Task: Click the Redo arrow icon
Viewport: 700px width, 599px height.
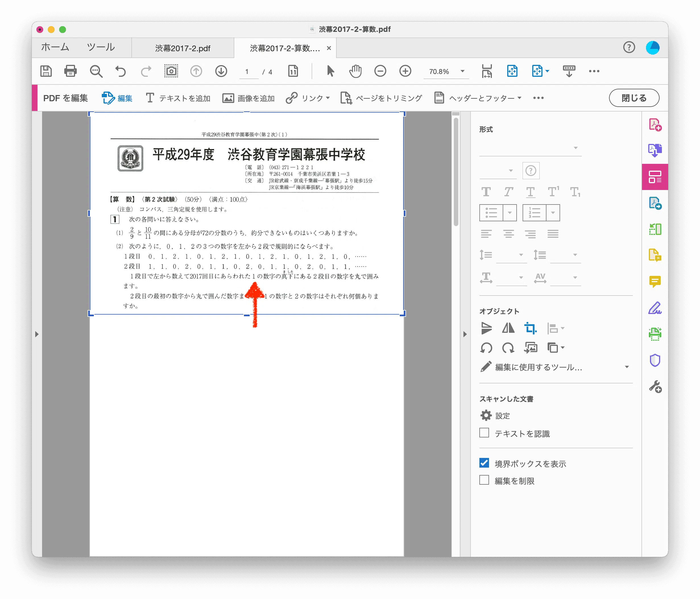Action: tap(146, 71)
